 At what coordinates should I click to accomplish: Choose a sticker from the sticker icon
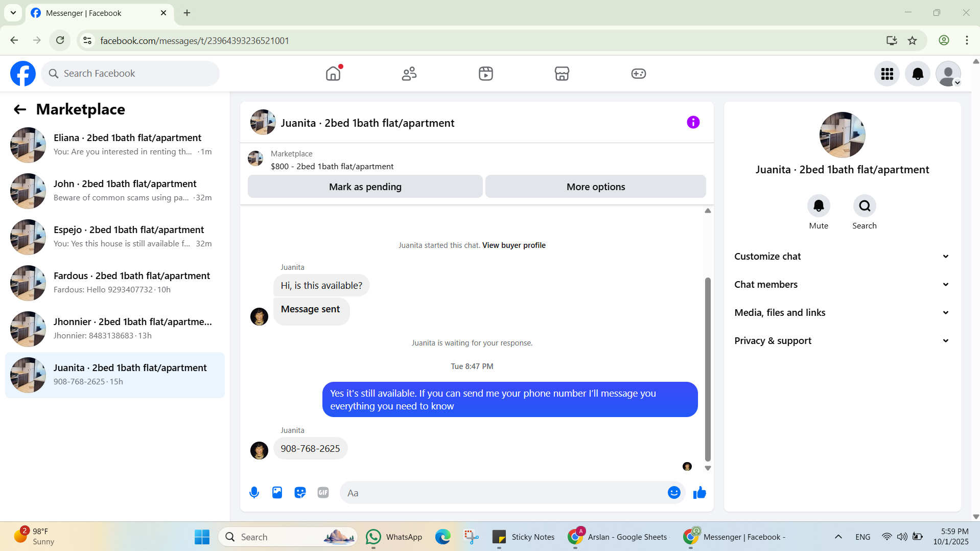pos(300,493)
